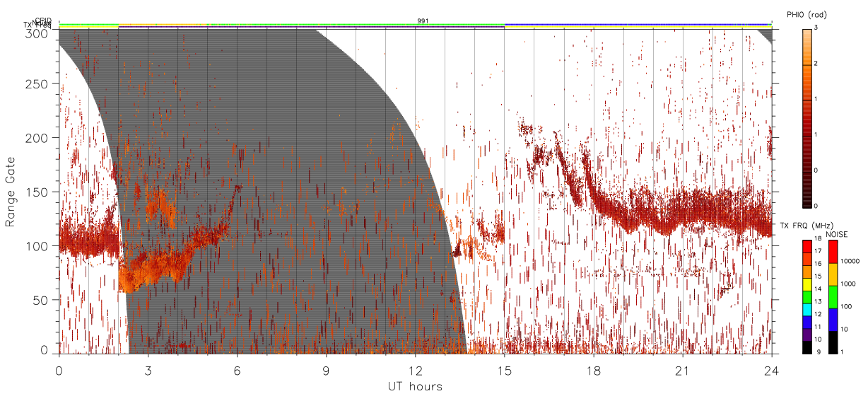Click the '10000' NOISE legend value
Viewport: 868px width, 401px height.
[x=850, y=262]
